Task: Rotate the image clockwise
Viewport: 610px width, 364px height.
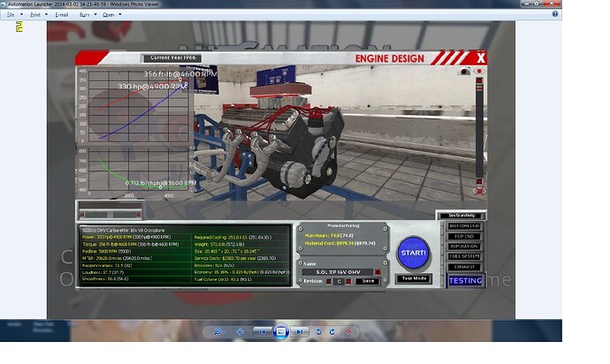Action: (333, 331)
